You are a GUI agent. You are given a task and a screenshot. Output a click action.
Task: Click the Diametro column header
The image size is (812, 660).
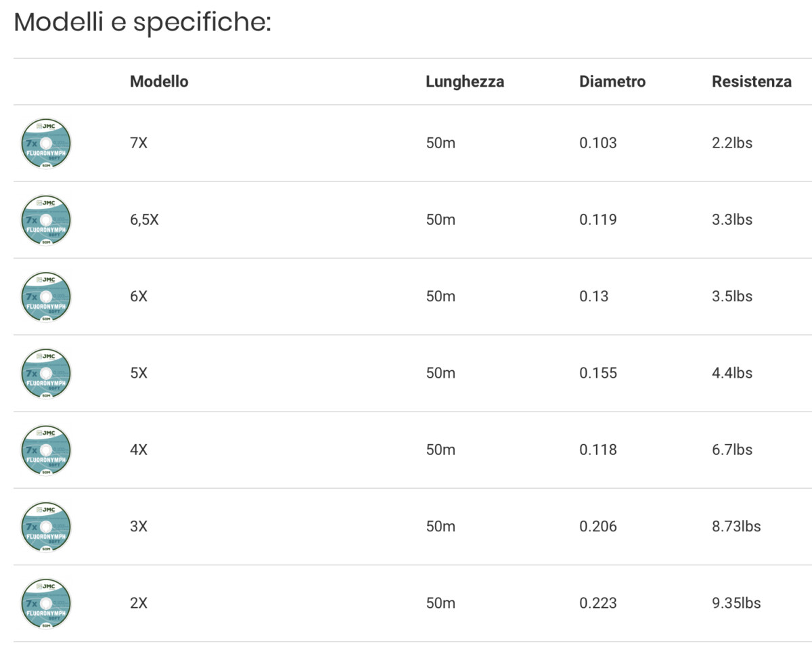click(612, 82)
